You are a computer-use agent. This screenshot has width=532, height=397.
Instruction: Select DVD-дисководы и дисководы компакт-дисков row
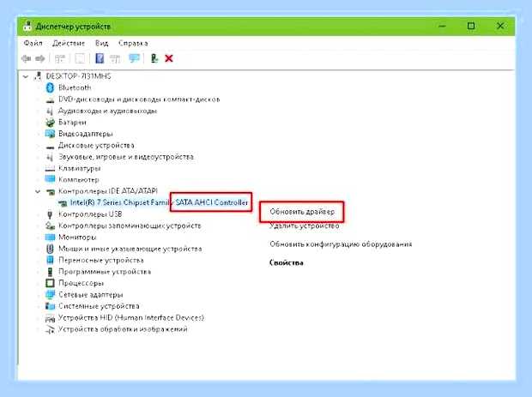pos(139,99)
